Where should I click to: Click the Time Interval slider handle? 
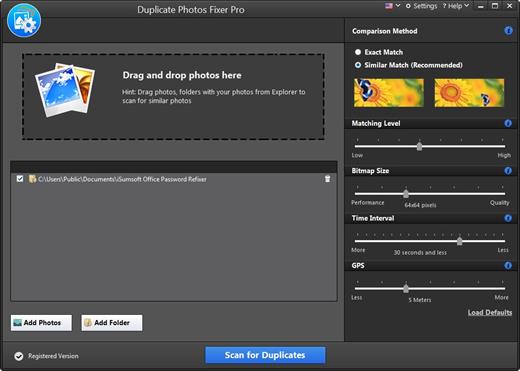460,241
